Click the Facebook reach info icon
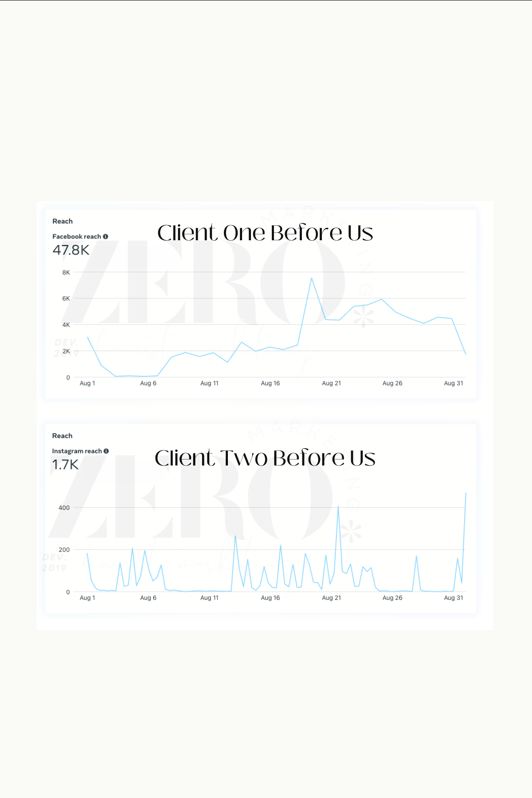Viewport: 532px width, 798px height. coord(106,237)
